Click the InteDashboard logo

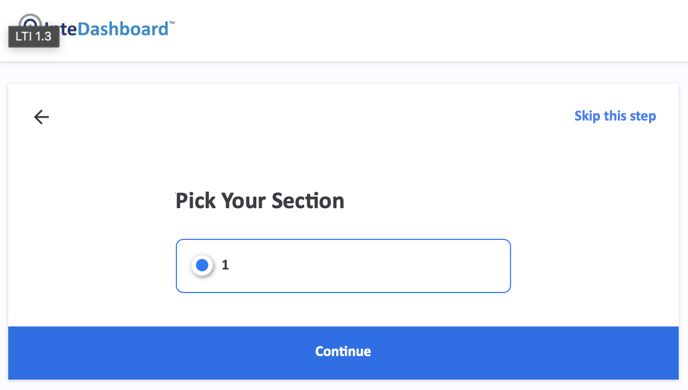click(97, 27)
